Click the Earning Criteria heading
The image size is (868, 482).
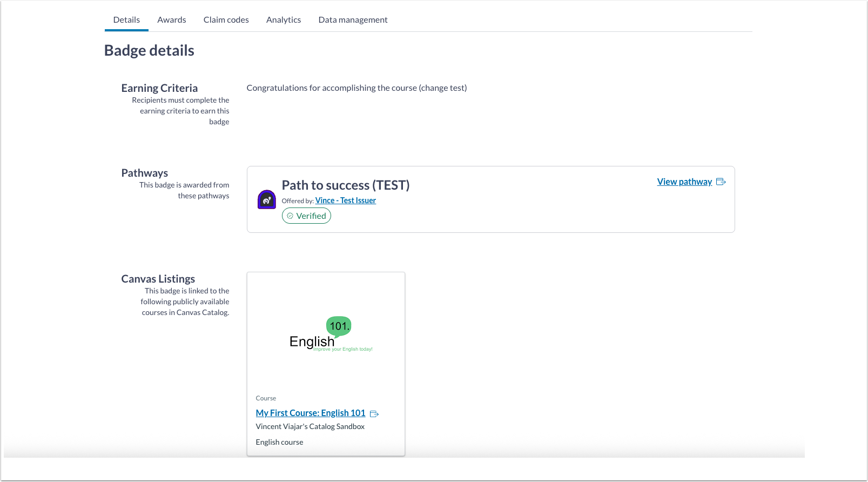[159, 88]
